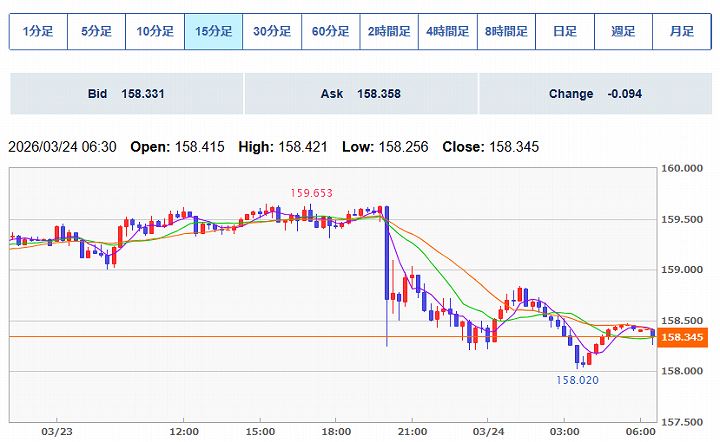Select the 1分足 timeframe tab
The image size is (720, 442).
tap(38, 31)
